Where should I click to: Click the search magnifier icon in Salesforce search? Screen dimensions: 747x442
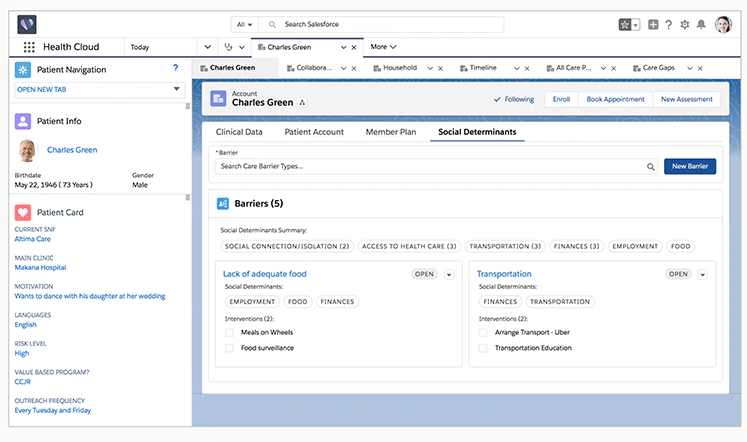point(272,24)
